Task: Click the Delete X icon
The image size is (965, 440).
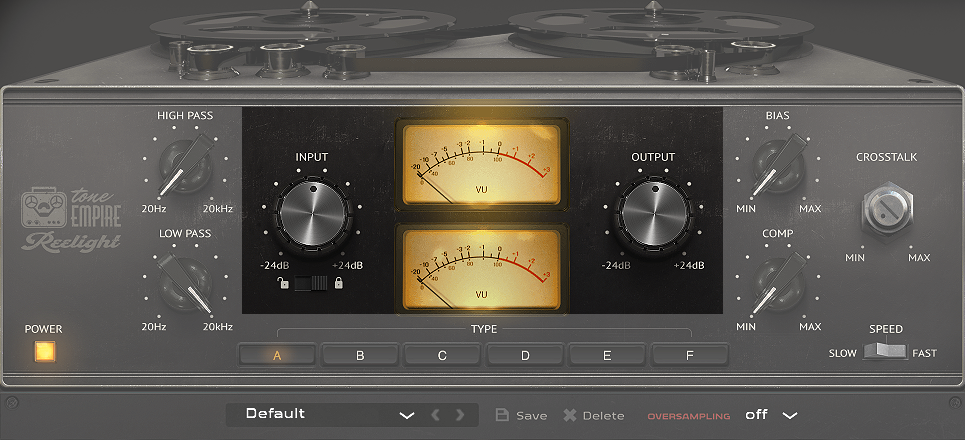Action: tap(570, 415)
